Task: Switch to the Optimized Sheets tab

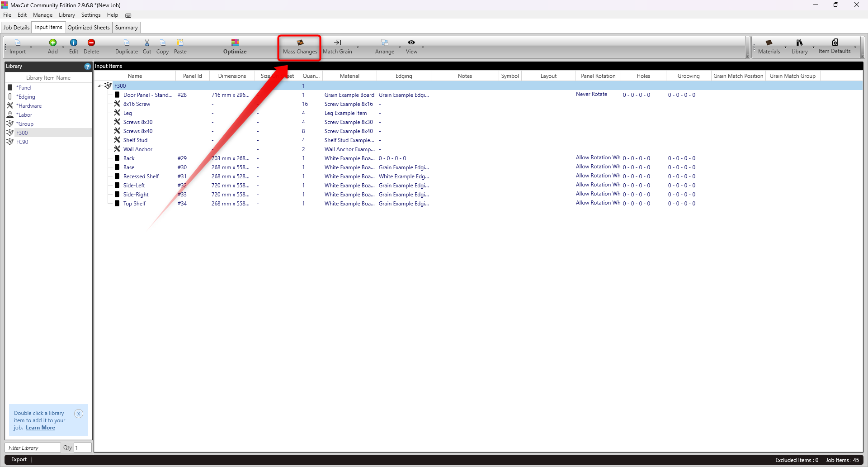Action: [x=89, y=28]
